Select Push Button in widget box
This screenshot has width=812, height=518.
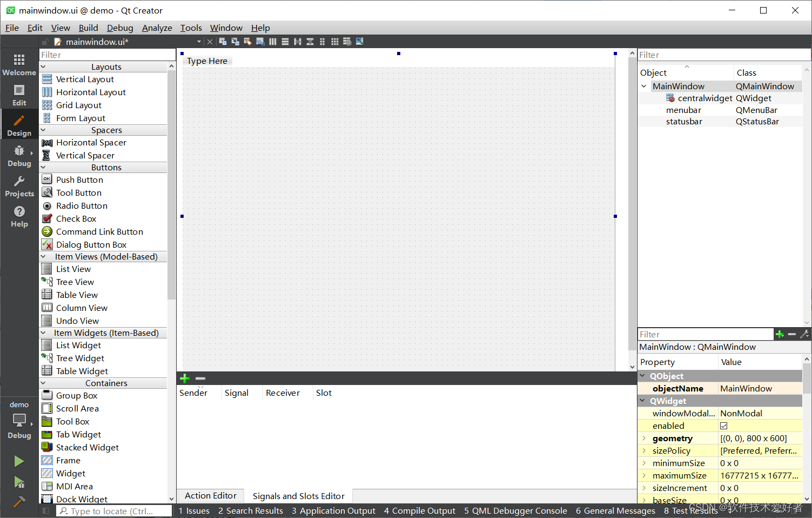[x=79, y=180]
